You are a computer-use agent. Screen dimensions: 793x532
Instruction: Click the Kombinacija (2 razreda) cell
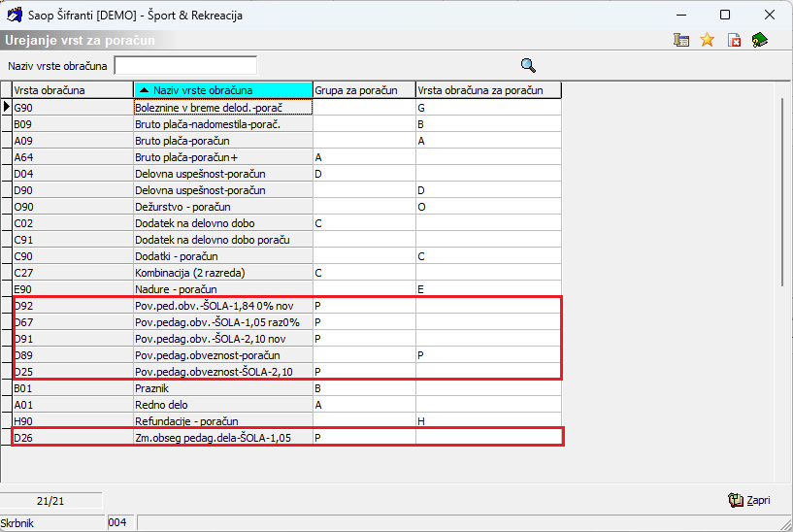coord(223,273)
